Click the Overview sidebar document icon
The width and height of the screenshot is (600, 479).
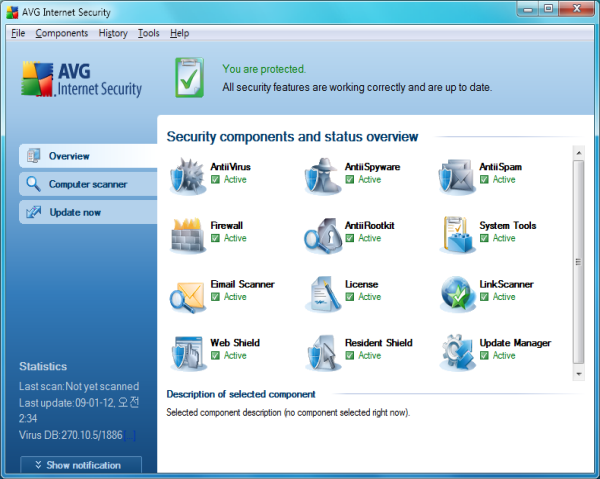point(33,156)
